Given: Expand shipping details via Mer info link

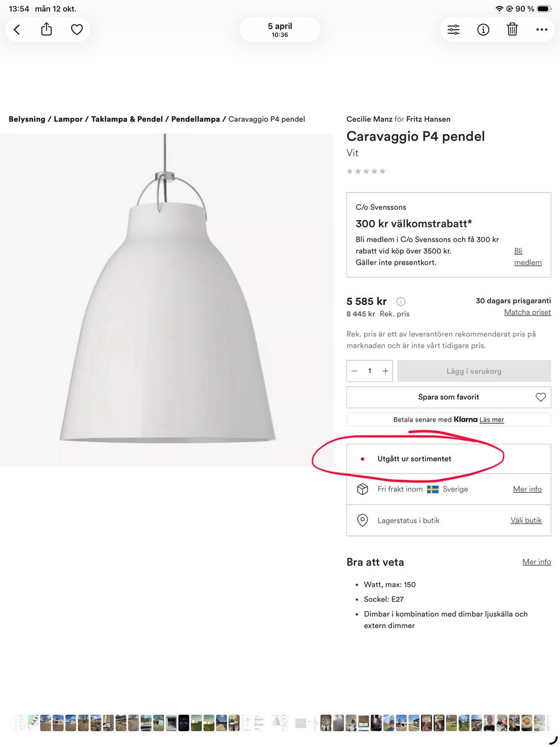Looking at the screenshot, I should [x=527, y=489].
